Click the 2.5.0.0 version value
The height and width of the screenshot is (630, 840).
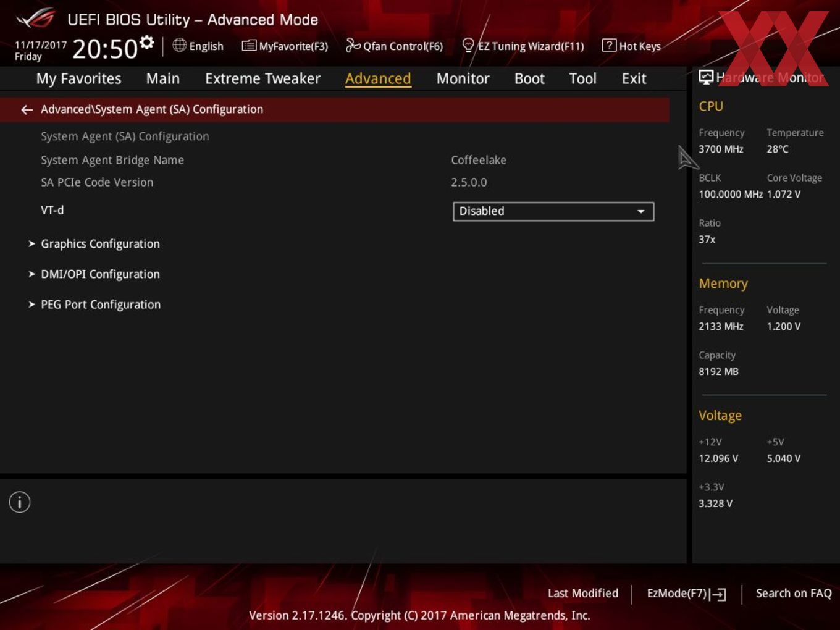[x=469, y=182]
